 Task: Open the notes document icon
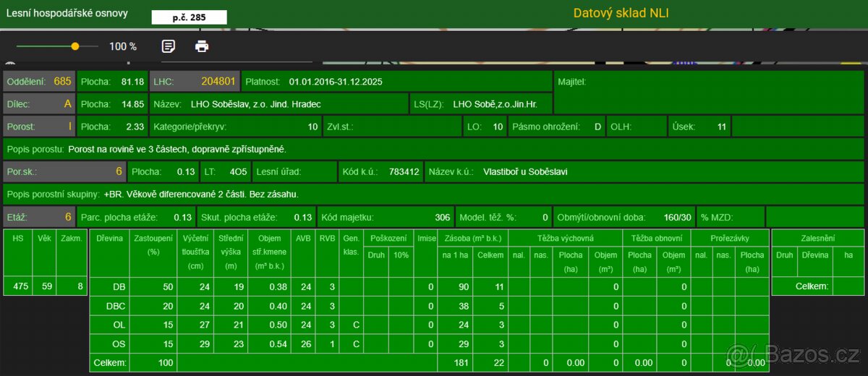pyautogui.click(x=169, y=46)
